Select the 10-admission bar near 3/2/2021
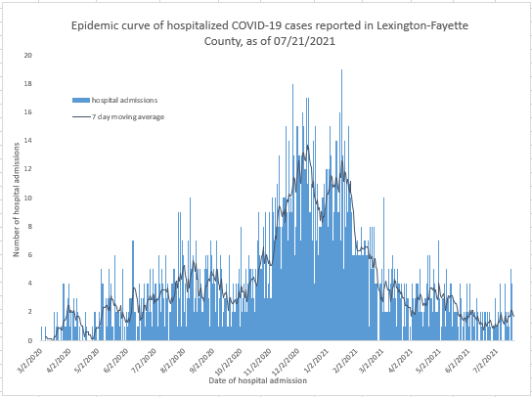The height and width of the screenshot is (397, 532). (x=383, y=269)
